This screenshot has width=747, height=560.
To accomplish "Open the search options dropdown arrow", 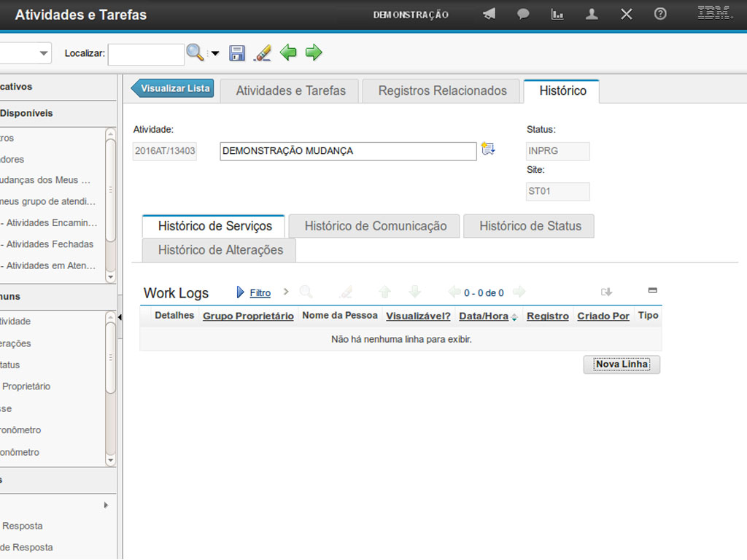I will (x=215, y=54).
